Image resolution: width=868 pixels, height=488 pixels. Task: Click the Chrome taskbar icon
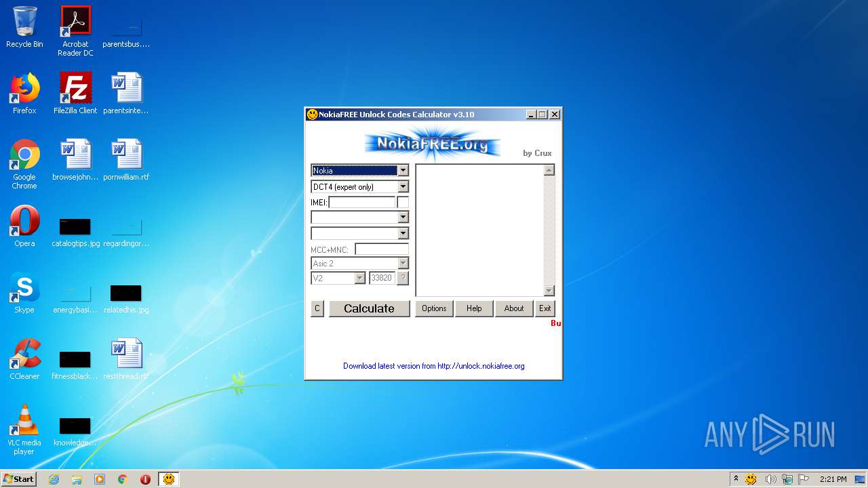(123, 479)
